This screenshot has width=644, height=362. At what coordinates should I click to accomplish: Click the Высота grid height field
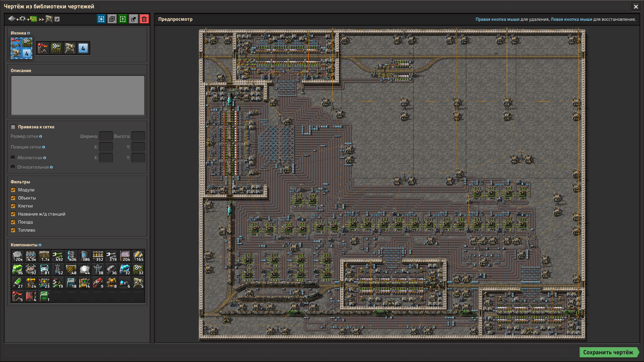tap(138, 136)
